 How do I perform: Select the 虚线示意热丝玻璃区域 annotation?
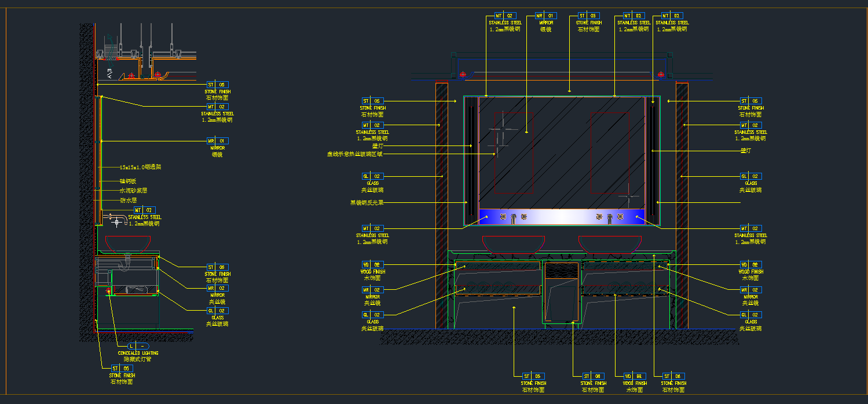354,154
